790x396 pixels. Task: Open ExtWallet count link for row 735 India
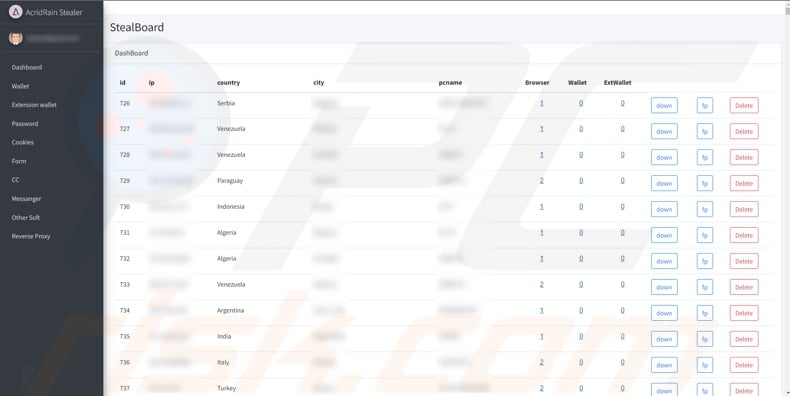click(622, 336)
